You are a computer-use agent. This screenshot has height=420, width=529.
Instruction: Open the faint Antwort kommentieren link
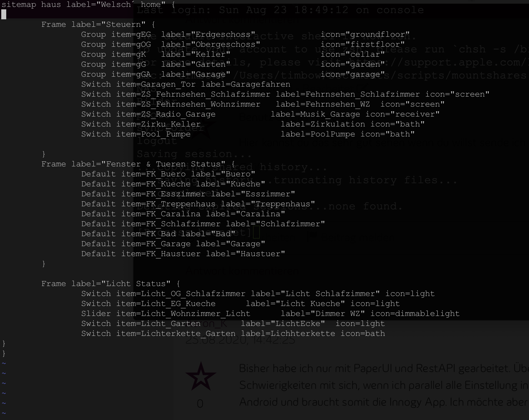(242, 271)
